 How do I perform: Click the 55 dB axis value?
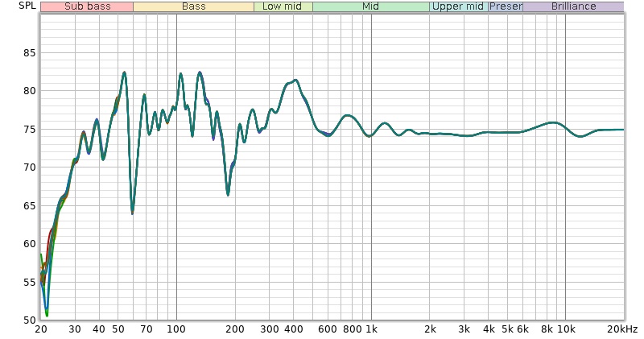(x=30, y=283)
